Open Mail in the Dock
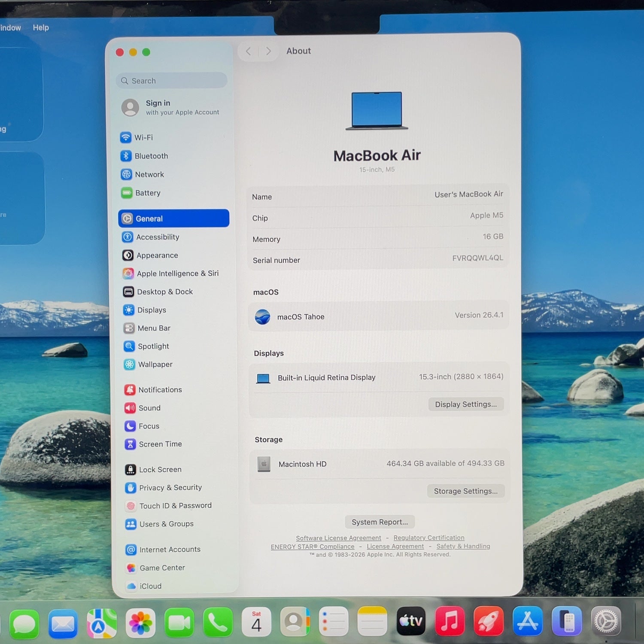The image size is (644, 644). 63,623
